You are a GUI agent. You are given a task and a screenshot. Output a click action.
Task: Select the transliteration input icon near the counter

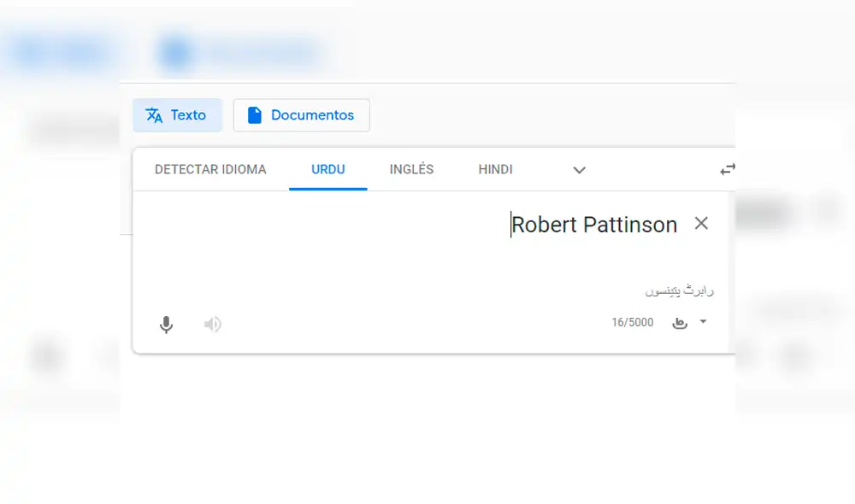[x=680, y=322]
